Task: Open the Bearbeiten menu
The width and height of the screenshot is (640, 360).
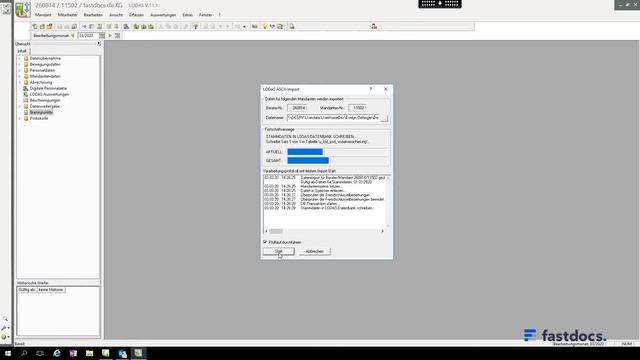Action: click(93, 15)
